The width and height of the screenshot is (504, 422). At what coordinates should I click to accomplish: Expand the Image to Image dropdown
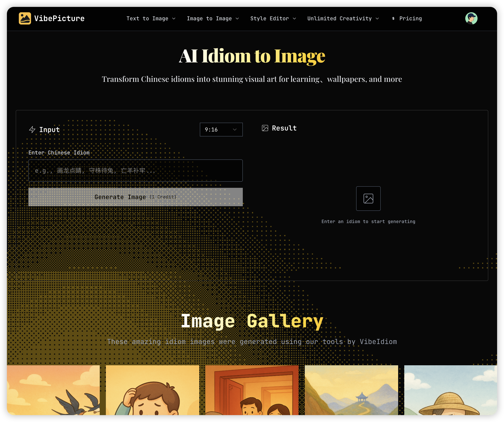213,18
